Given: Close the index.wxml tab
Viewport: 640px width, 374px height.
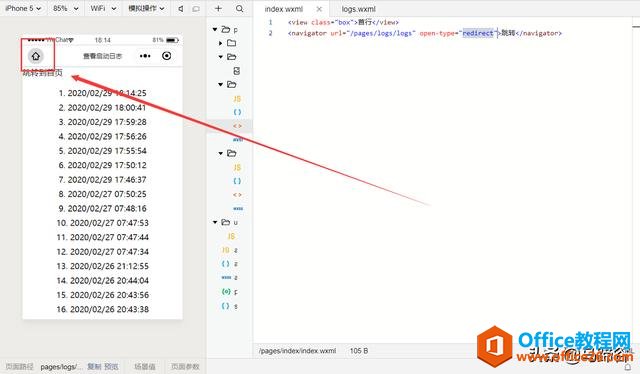Looking at the screenshot, I should (319, 9).
